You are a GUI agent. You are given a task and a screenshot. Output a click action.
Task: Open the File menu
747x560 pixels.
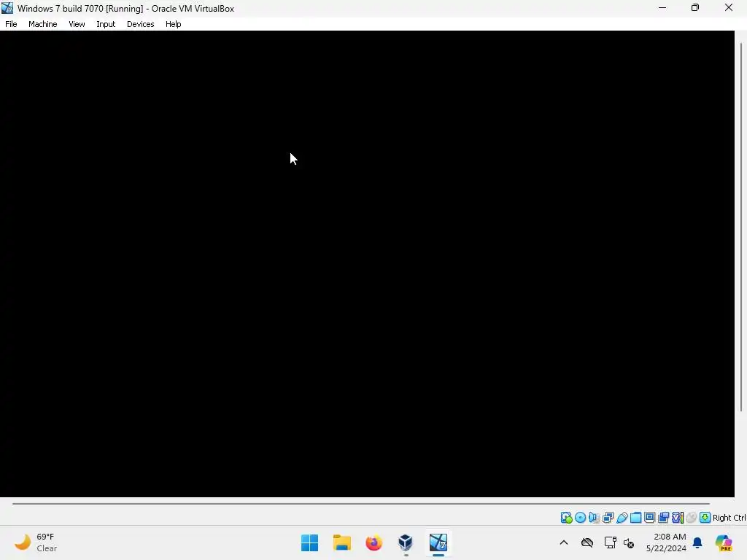(11, 24)
